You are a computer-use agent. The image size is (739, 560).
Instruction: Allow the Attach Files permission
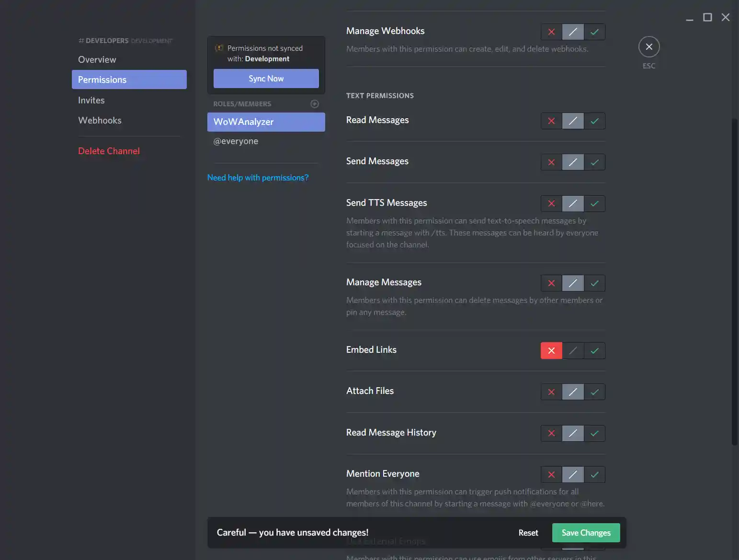tap(594, 392)
